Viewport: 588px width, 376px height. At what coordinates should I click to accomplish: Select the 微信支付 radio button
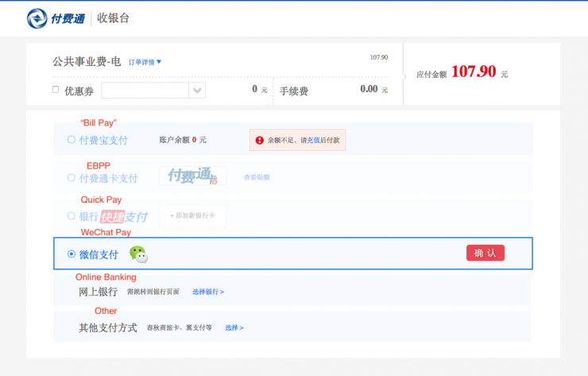pyautogui.click(x=72, y=254)
